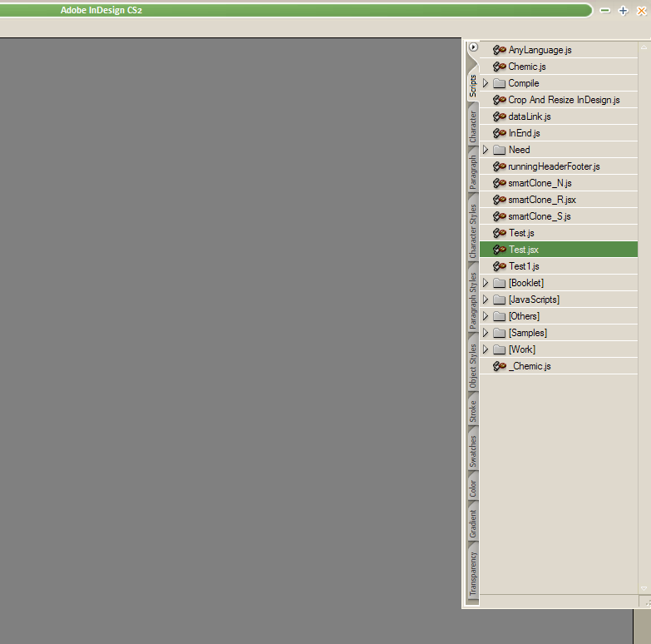
Task: Click the script icon beside AnyLanguage.js
Action: (x=499, y=50)
